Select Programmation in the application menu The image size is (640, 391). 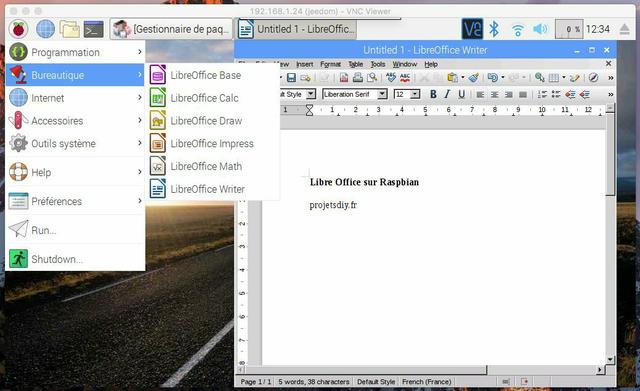[x=75, y=52]
